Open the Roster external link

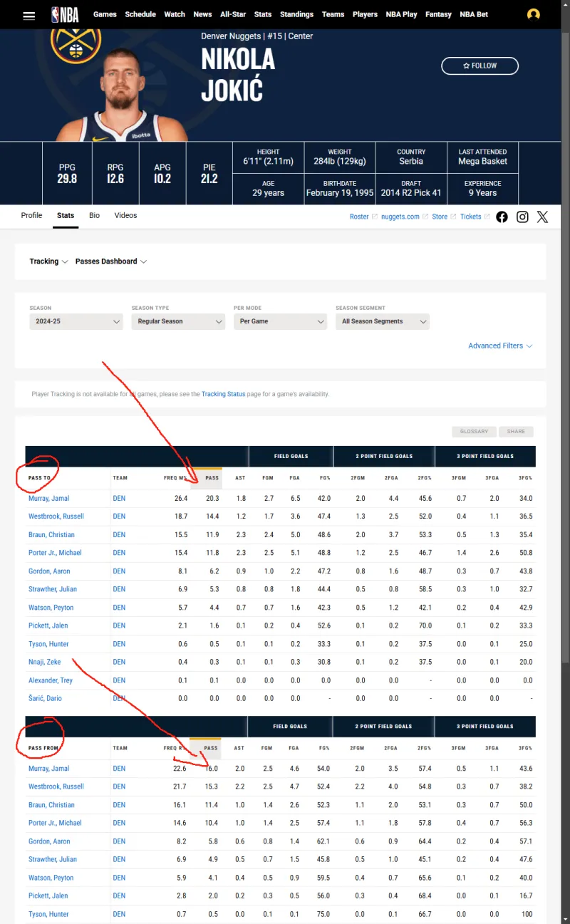point(363,217)
